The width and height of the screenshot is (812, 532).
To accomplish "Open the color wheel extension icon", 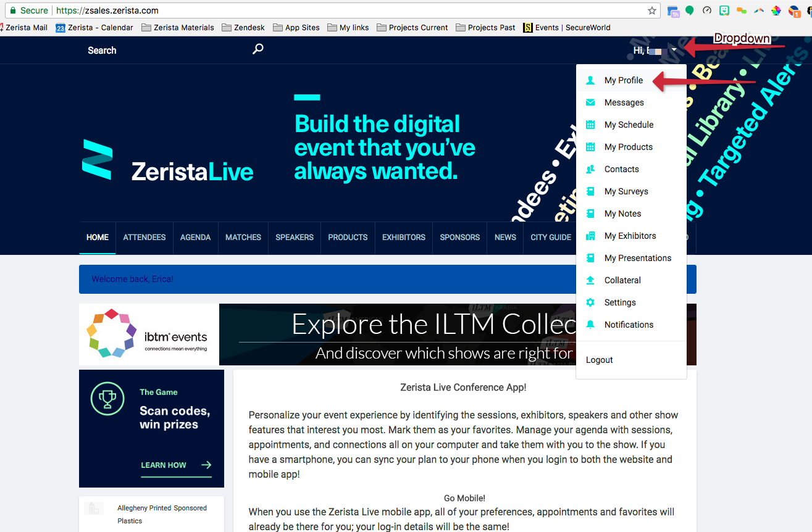I will (776, 10).
